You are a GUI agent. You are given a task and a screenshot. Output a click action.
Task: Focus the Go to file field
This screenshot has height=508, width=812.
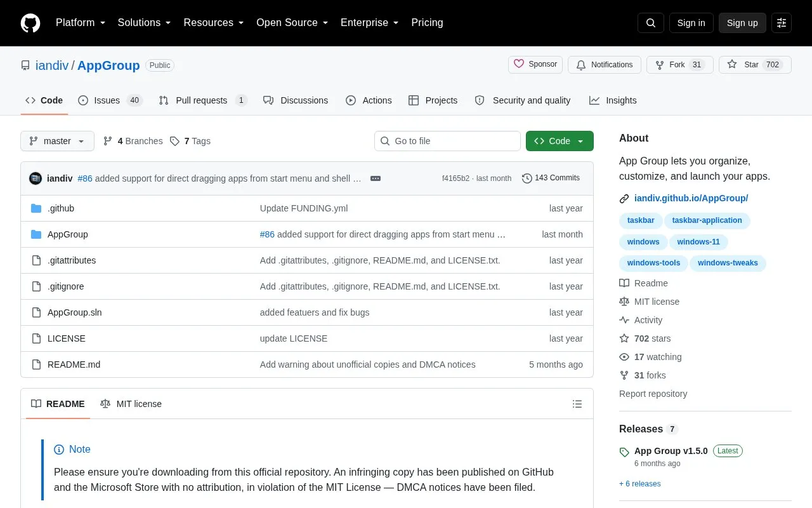(x=447, y=141)
